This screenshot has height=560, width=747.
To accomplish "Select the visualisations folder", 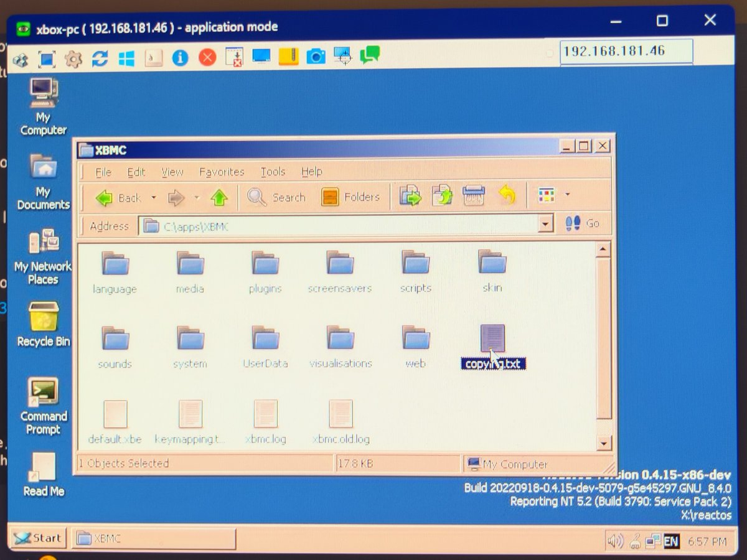I will (x=341, y=347).
